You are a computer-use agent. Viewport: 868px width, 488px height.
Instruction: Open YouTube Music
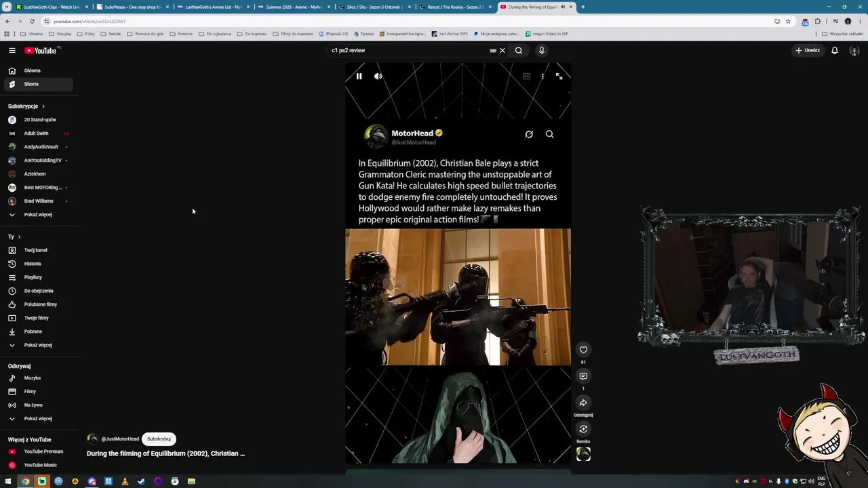click(37, 465)
